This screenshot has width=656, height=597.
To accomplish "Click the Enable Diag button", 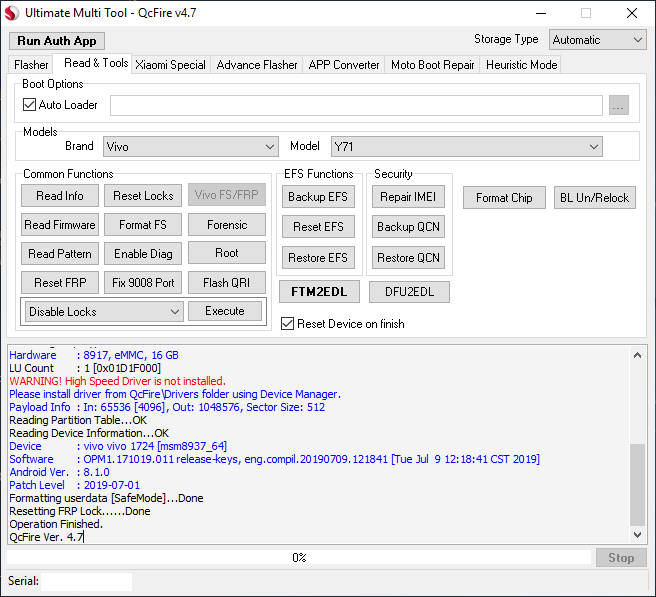I will (x=143, y=254).
